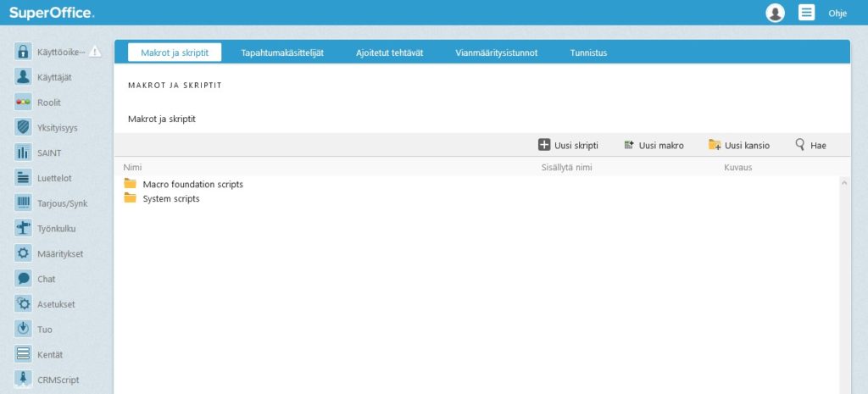Viewport: 868px width, 394px height.
Task: Open the top-right hamburger menu
Action: [806, 13]
